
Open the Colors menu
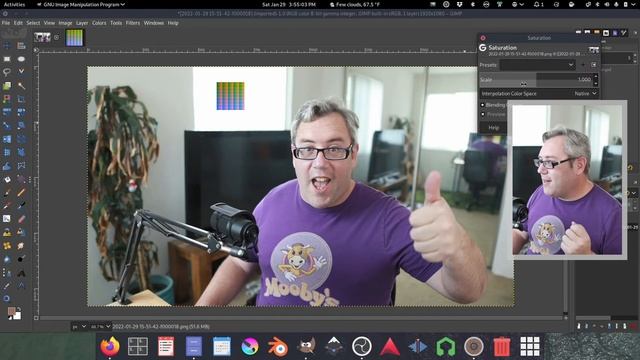coord(99,23)
